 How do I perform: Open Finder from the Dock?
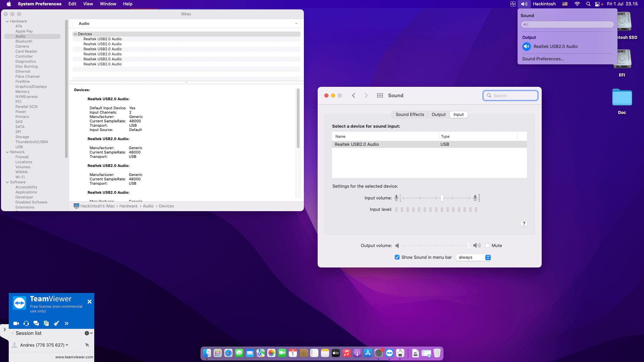pos(207,353)
